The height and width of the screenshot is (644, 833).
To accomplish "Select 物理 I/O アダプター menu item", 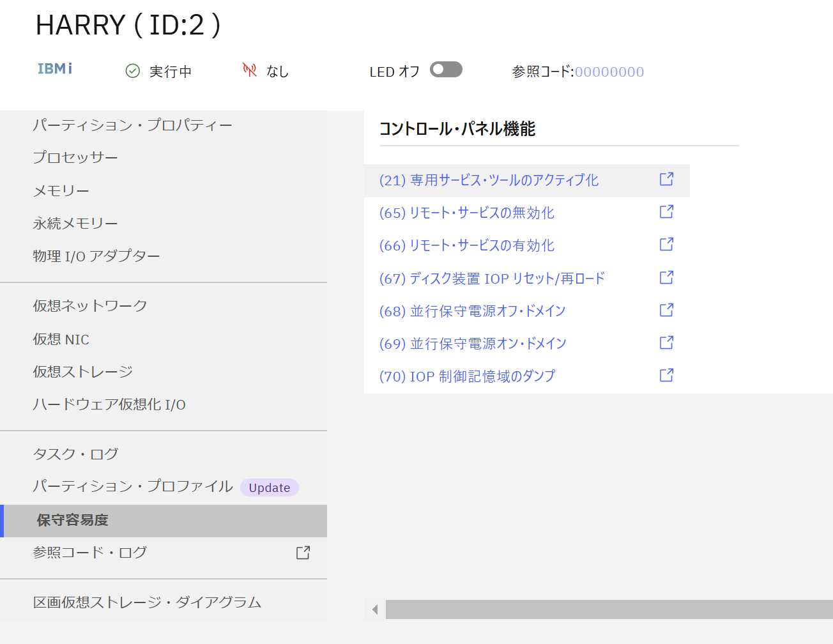I will (96, 256).
